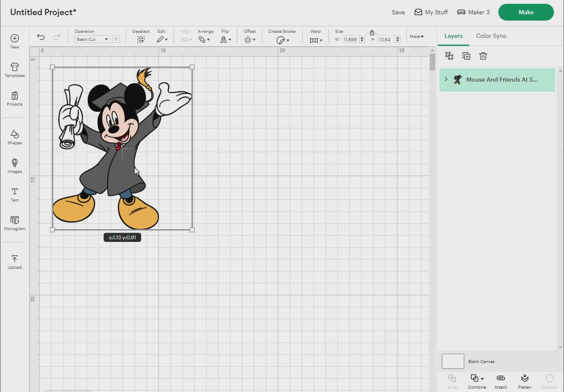
Task: Open the Offset dropdown
Action: (250, 40)
